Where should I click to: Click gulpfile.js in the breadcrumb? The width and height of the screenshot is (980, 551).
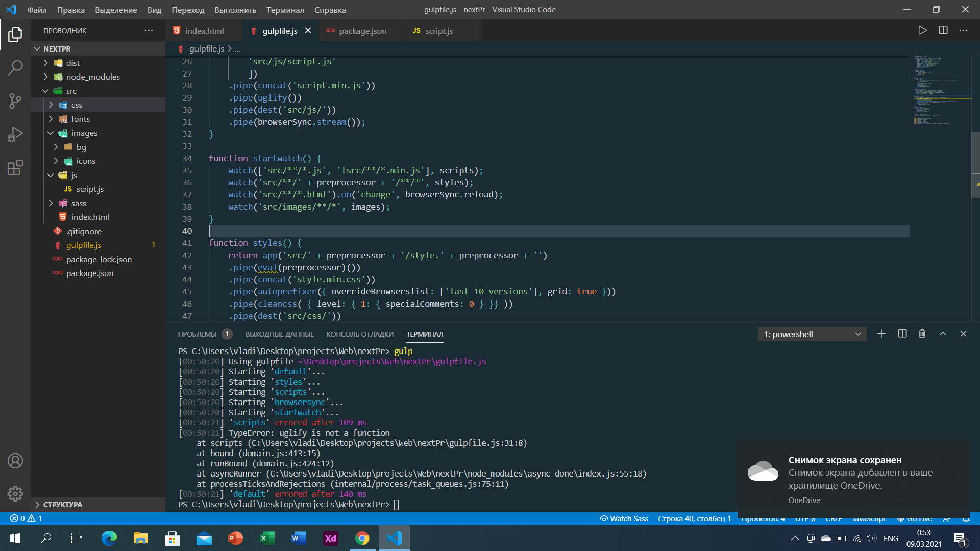(x=206, y=49)
